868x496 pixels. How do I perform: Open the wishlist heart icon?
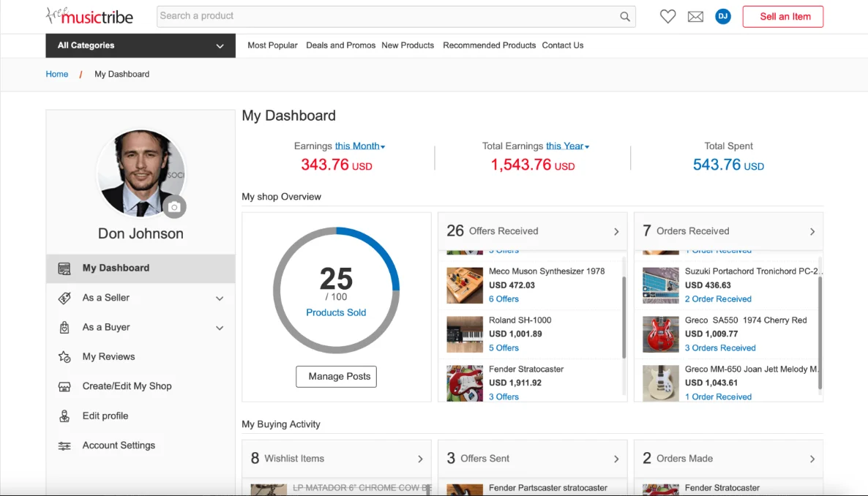[x=667, y=17]
